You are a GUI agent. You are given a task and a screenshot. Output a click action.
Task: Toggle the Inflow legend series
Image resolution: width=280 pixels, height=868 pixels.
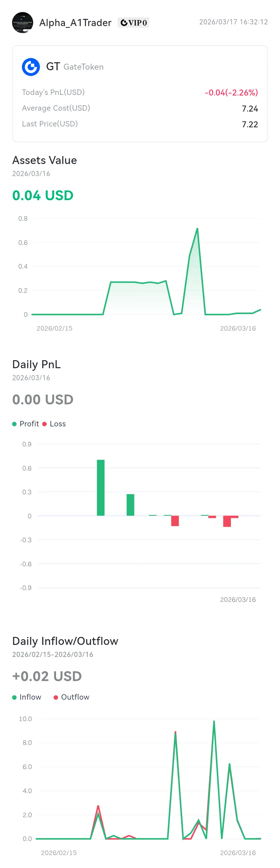[x=27, y=697]
